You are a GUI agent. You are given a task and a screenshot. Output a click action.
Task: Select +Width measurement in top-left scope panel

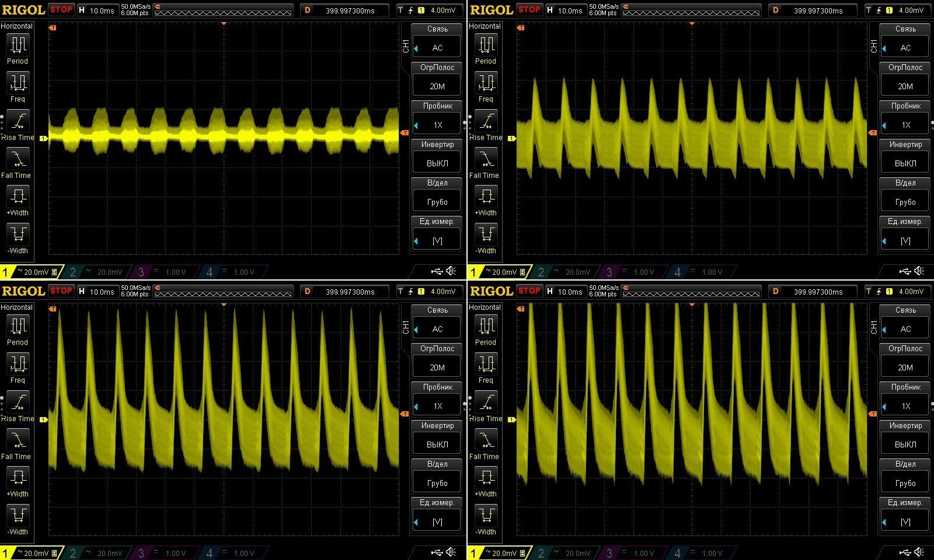pyautogui.click(x=18, y=201)
